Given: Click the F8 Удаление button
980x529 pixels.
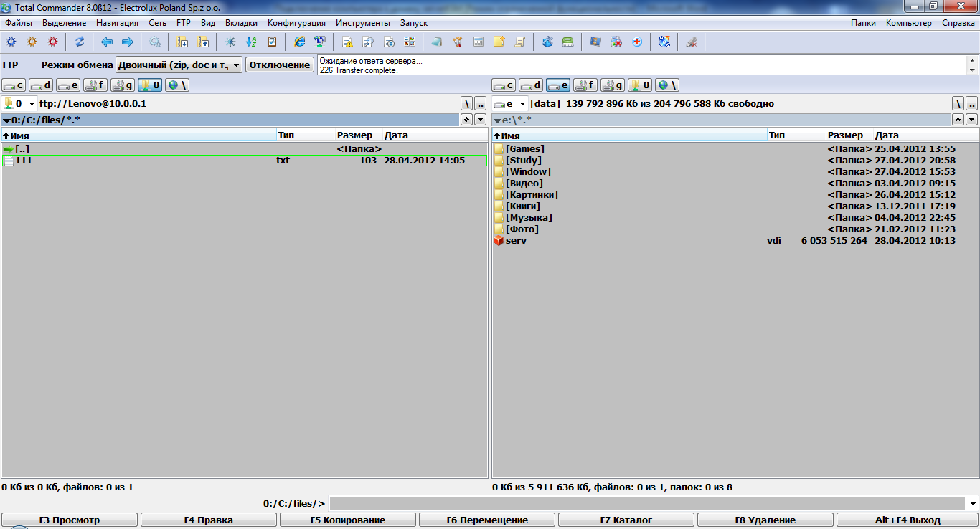Looking at the screenshot, I should (765, 520).
